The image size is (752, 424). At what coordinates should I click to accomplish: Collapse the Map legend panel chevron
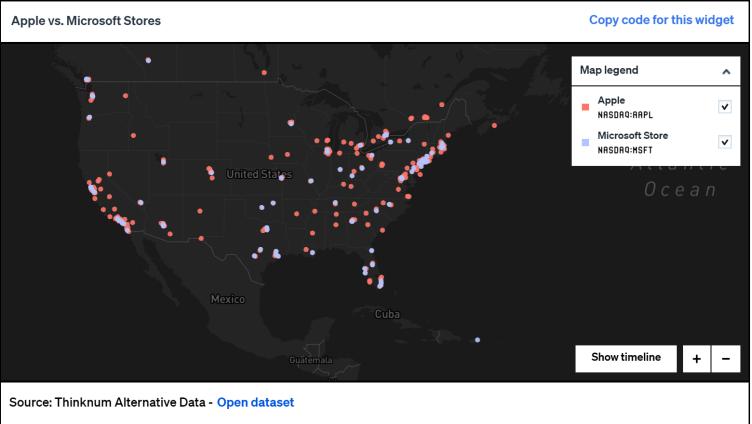(x=726, y=71)
